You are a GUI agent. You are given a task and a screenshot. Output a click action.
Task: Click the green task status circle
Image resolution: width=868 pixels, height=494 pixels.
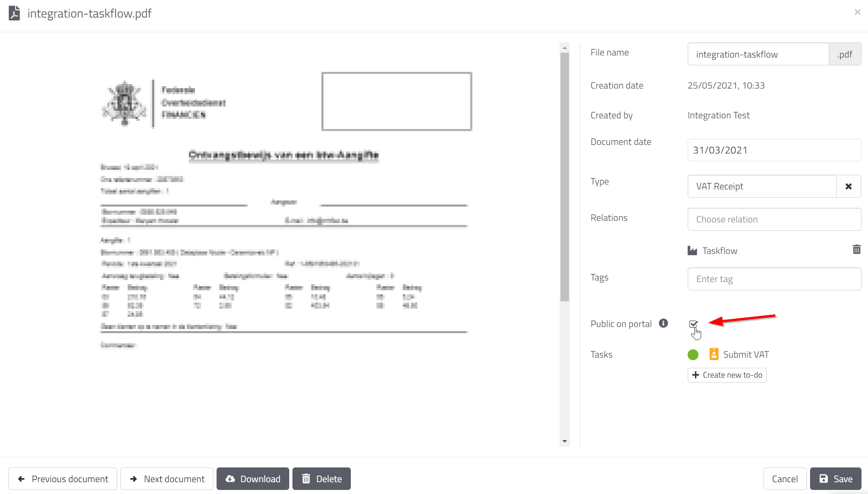pyautogui.click(x=693, y=354)
